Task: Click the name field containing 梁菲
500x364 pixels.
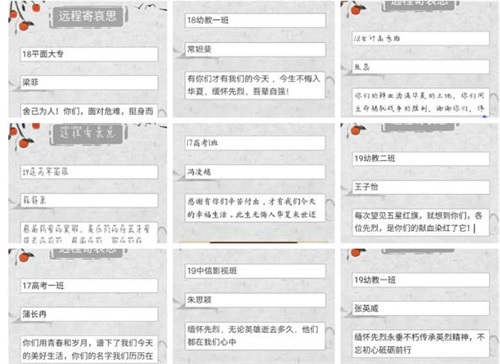Action: [x=89, y=82]
